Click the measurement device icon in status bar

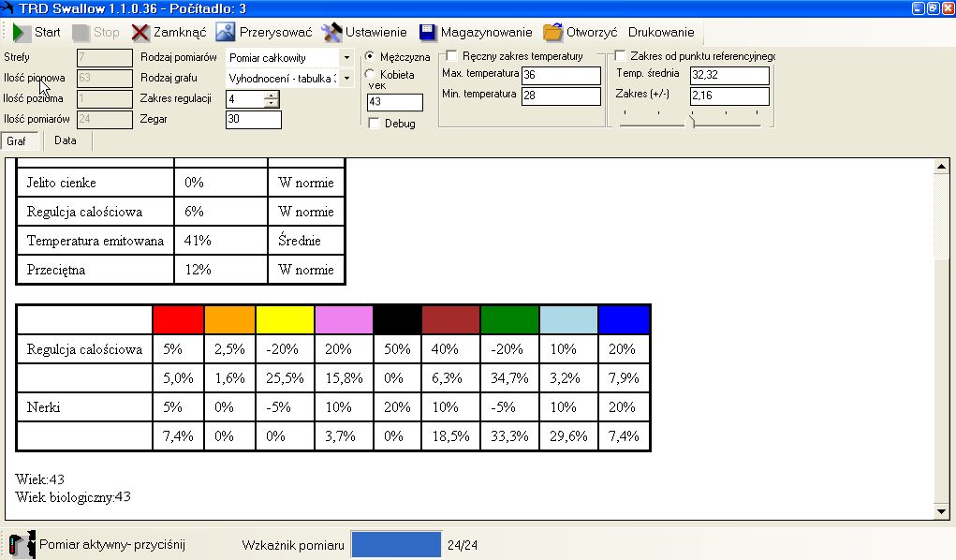pos(22,544)
